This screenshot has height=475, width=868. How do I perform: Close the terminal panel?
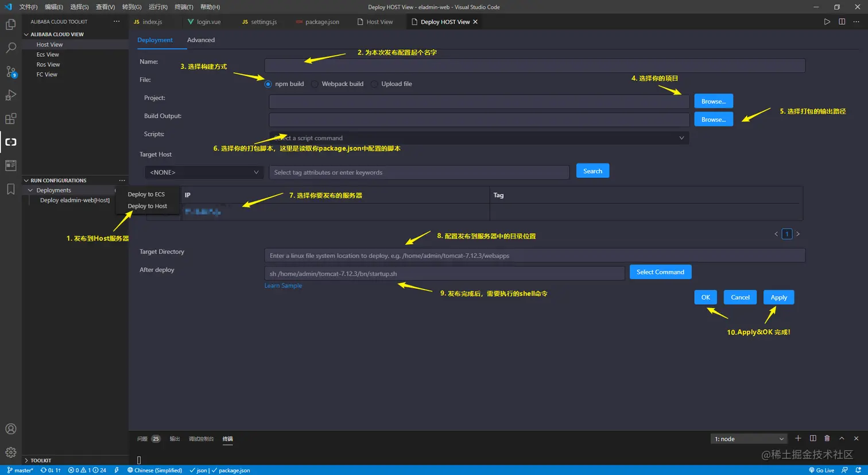(856, 438)
